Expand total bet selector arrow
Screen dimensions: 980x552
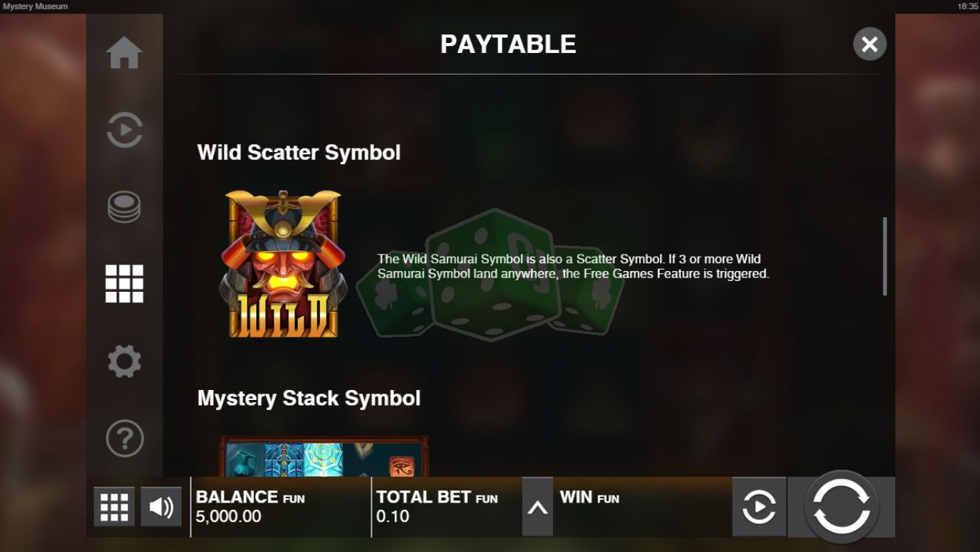click(537, 508)
